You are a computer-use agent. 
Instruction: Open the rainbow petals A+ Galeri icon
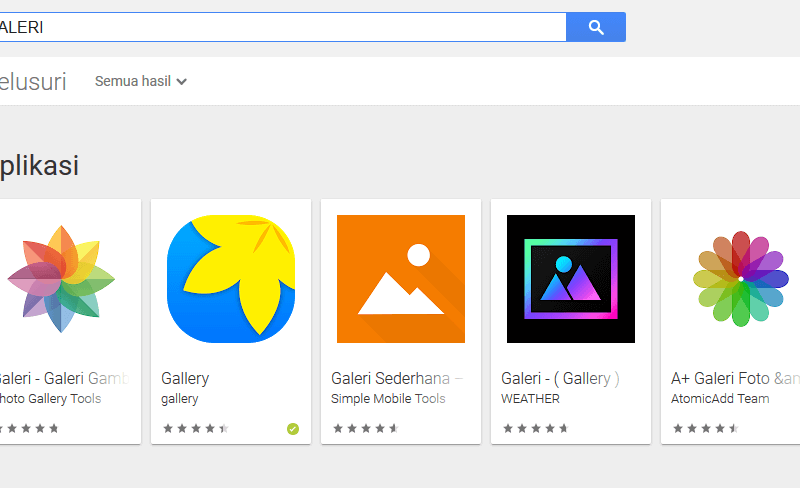741,279
